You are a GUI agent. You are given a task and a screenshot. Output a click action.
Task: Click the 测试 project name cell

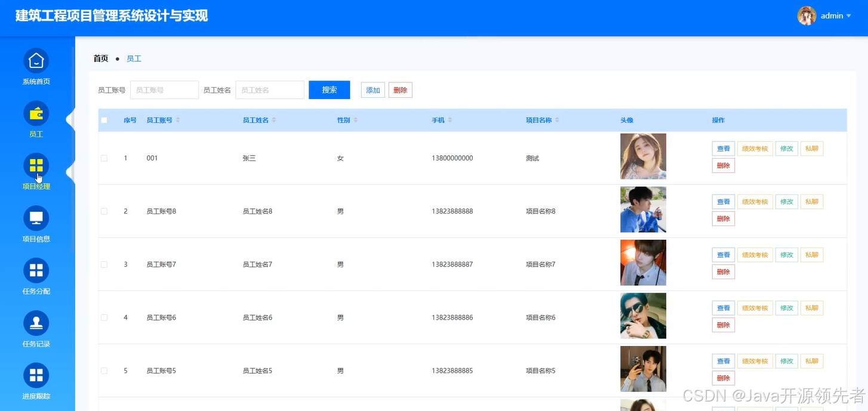[533, 158]
